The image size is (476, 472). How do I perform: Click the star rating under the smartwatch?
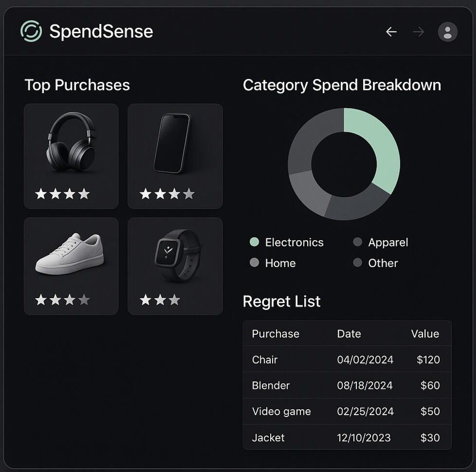(160, 300)
